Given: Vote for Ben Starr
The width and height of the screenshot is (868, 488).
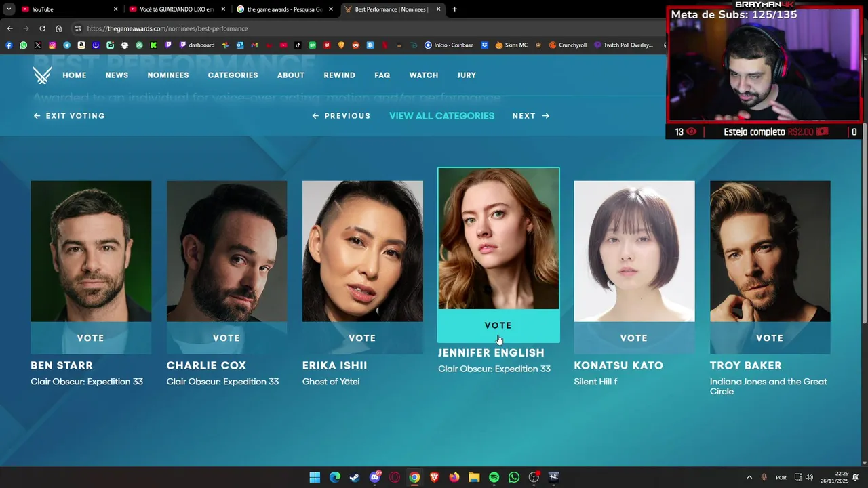Looking at the screenshot, I should 91,338.
